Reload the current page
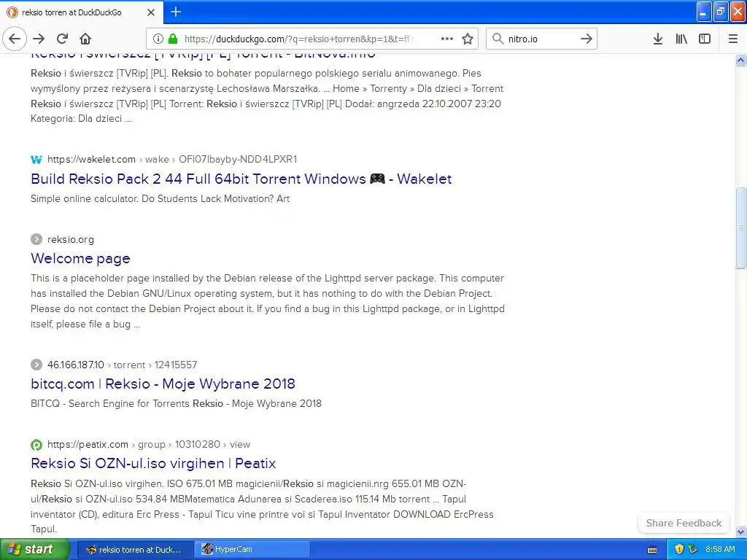Viewport: 747px width, 560px height. (x=62, y=39)
